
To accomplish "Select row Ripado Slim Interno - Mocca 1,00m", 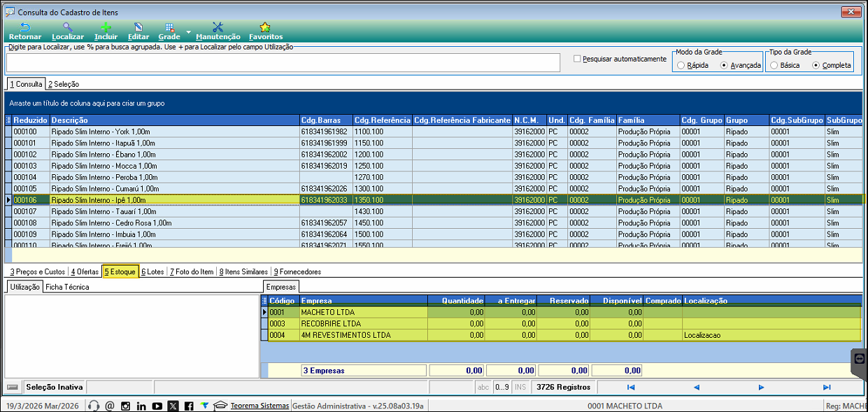I will coord(434,166).
